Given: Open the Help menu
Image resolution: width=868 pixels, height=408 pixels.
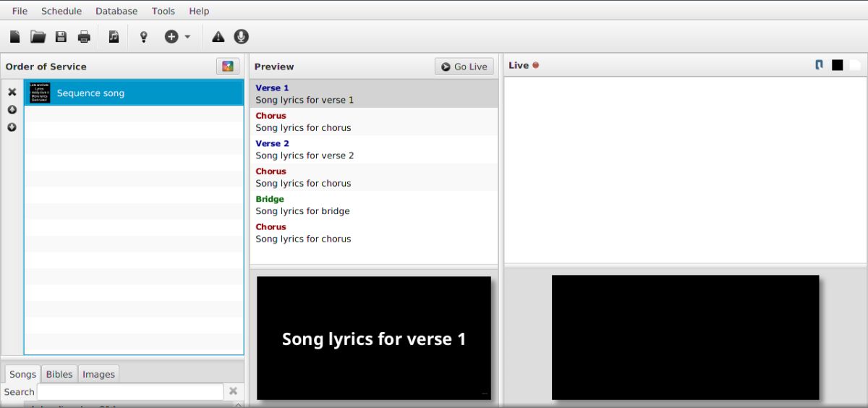Looking at the screenshot, I should [x=199, y=11].
